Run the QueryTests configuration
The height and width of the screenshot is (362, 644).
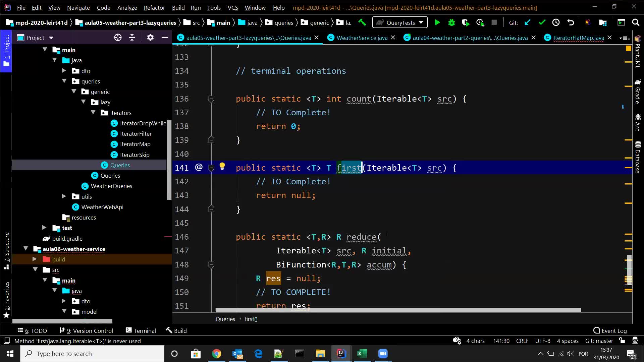point(437,22)
